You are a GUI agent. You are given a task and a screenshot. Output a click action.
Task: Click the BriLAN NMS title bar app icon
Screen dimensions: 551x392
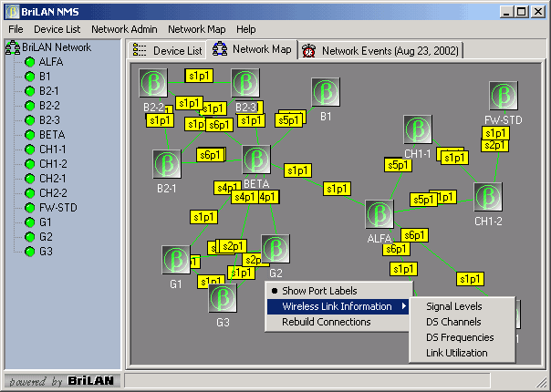click(x=12, y=12)
